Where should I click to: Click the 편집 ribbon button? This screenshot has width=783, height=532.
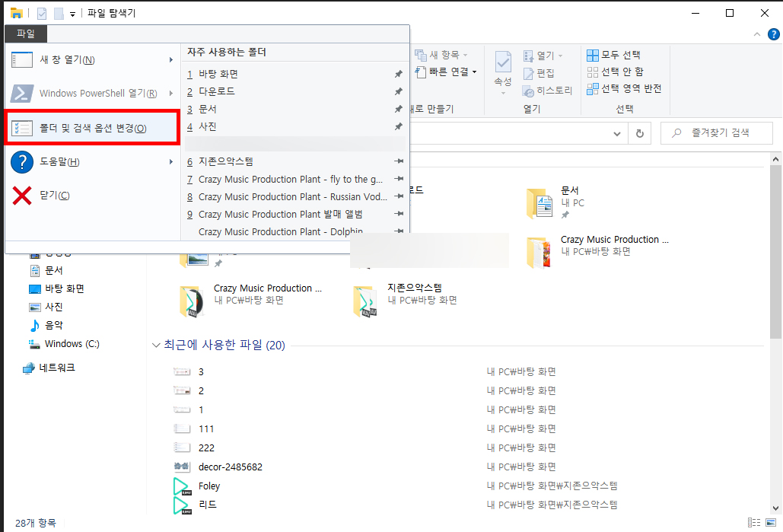[539, 73]
